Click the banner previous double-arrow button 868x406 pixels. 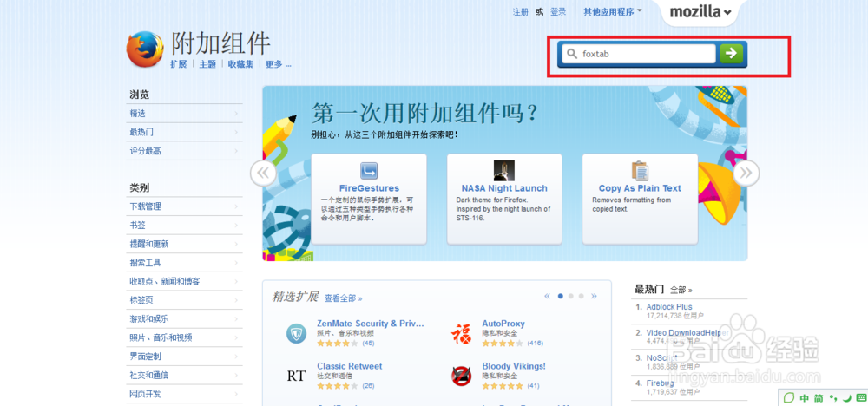coord(263,174)
